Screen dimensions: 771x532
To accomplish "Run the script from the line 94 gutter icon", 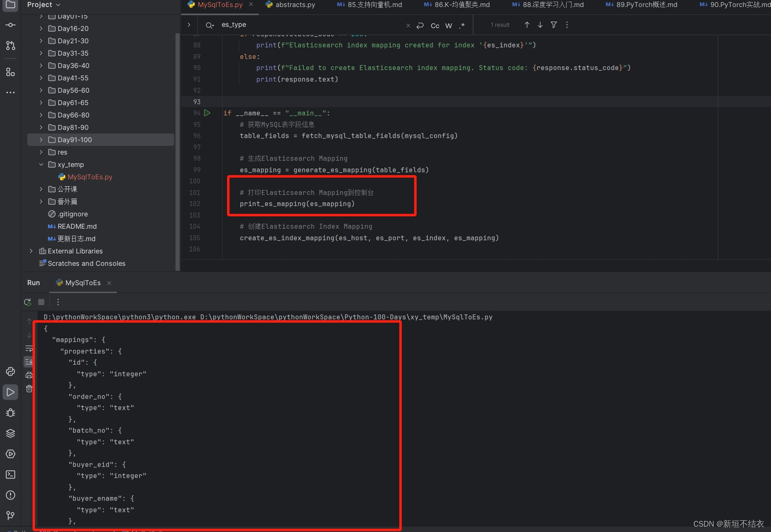I will coord(207,113).
